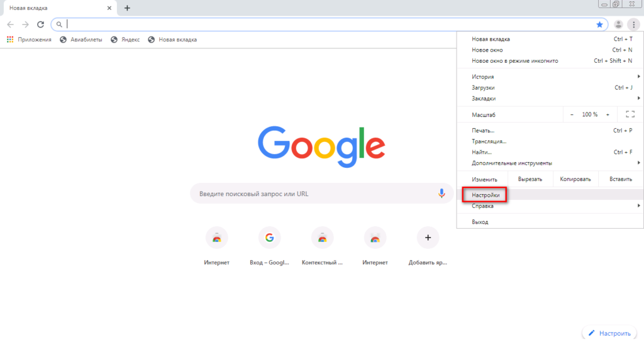Screen dimensions: 644x362
Task: Expand the Закладки submenu
Action: [x=550, y=99]
